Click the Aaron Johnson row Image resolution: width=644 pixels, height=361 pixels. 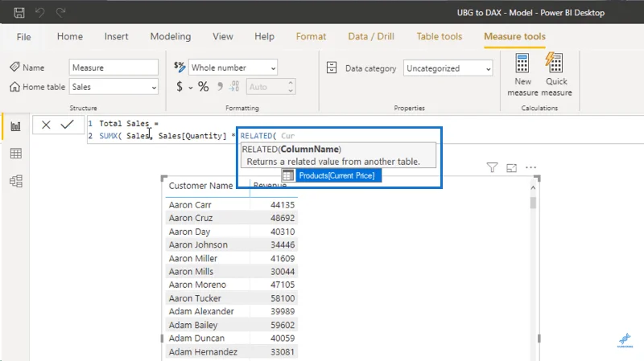232,245
